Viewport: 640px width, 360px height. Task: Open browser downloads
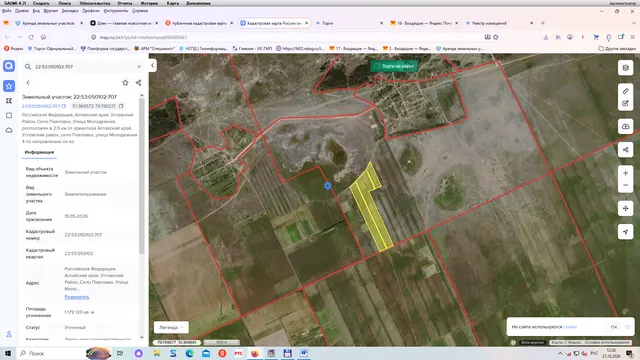point(546,37)
